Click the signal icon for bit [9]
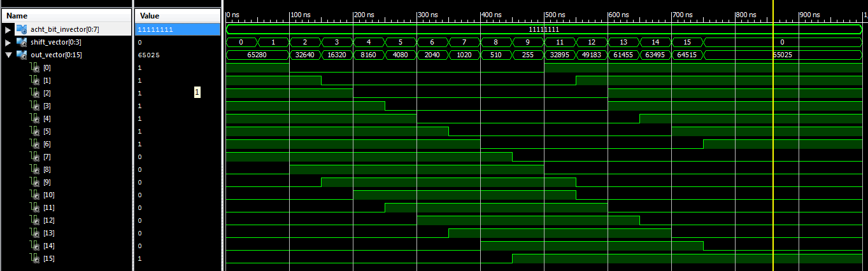 point(35,182)
